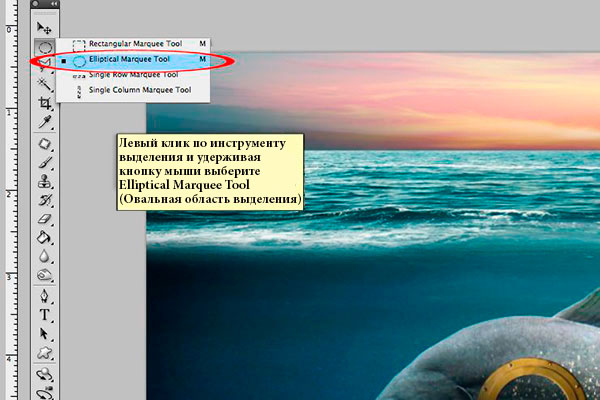The height and width of the screenshot is (400, 600).
Task: Click the Elliptical Marquee button in toolbar
Action: (x=45, y=47)
